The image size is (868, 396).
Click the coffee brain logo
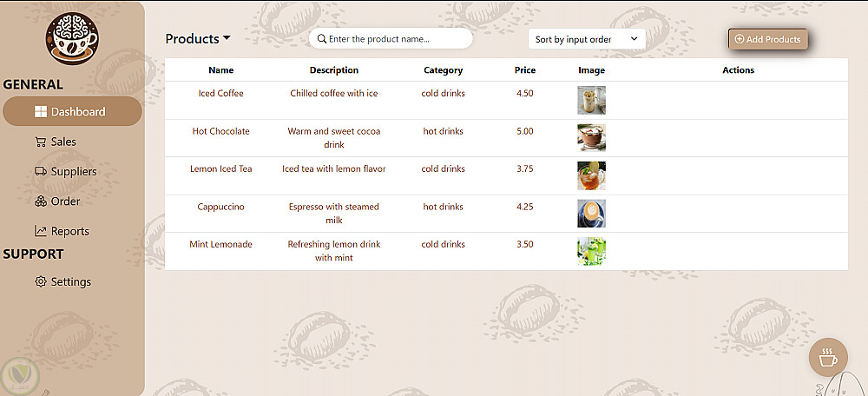(72, 39)
